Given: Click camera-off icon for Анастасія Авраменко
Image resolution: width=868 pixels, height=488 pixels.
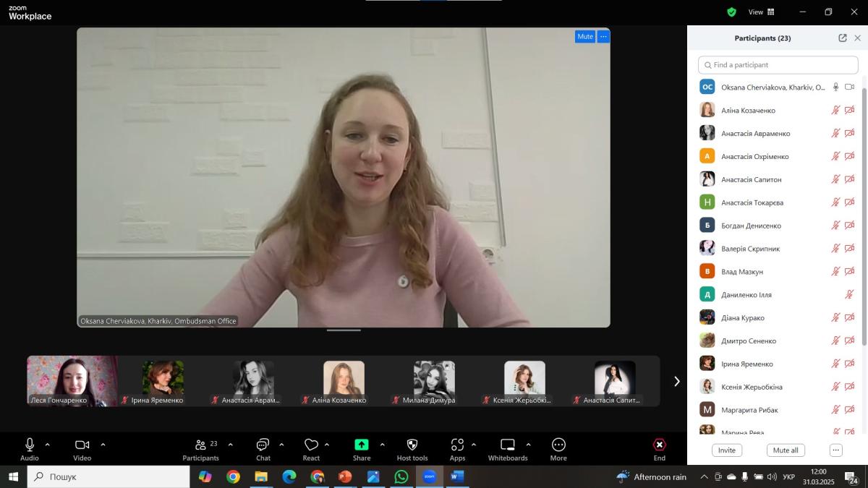Looking at the screenshot, I should click(850, 133).
